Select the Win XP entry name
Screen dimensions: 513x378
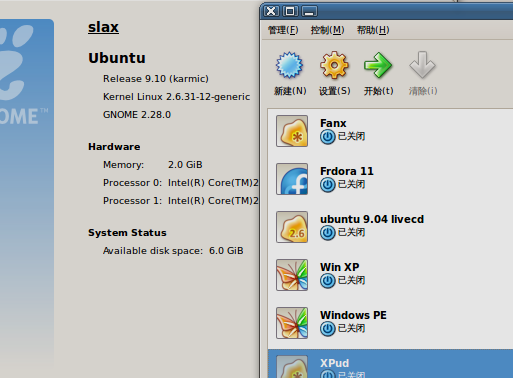coord(340,267)
